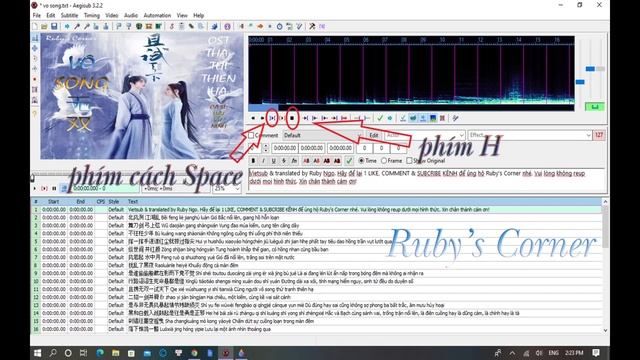Click the purple Automation manager icon
This screenshot has height=360, width=640.
click(227, 27)
